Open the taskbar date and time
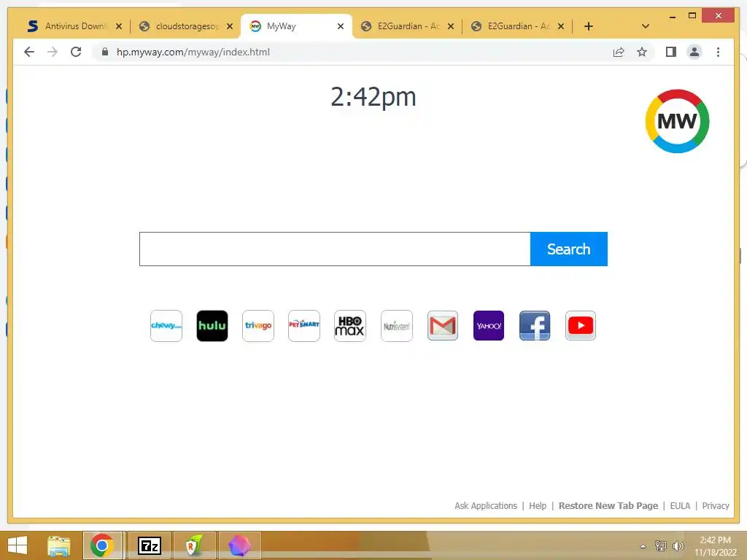The height and width of the screenshot is (560, 747). click(715, 546)
